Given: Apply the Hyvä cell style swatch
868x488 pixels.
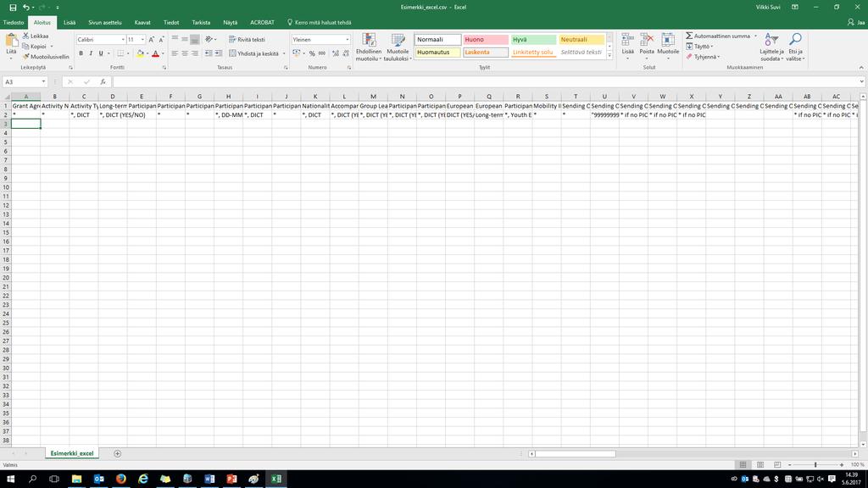Looking at the screenshot, I should coord(533,39).
